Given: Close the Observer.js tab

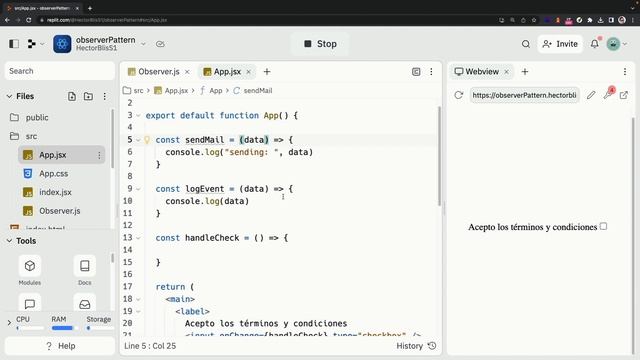Looking at the screenshot, I should point(187,72).
